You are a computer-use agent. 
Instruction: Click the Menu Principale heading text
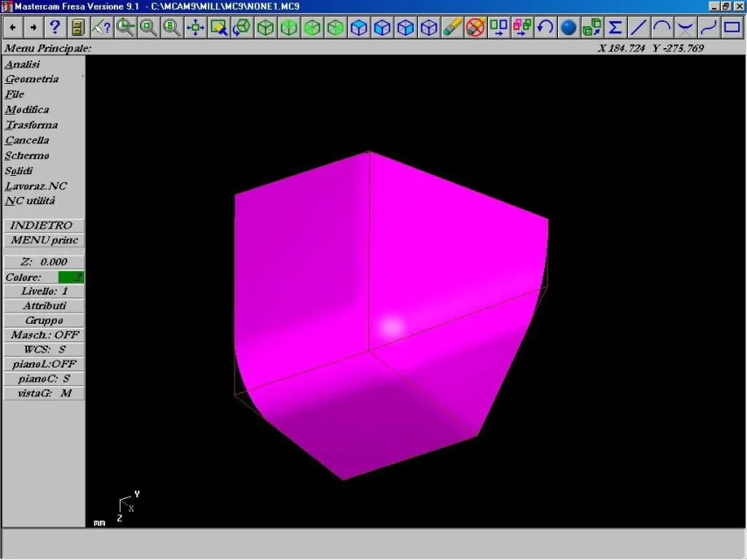[47, 48]
